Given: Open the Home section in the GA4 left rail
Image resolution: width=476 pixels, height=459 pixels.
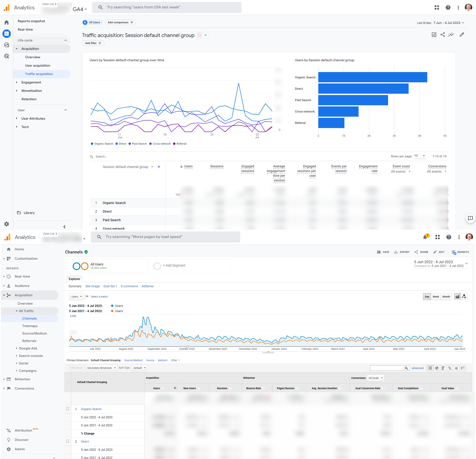Looking at the screenshot, I should [7, 22].
